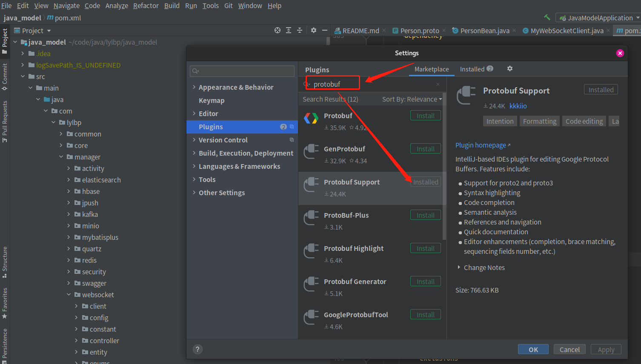Click the Protobuf Generator plugin icon
Viewport: 641px width, 364px height.
pyautogui.click(x=311, y=284)
